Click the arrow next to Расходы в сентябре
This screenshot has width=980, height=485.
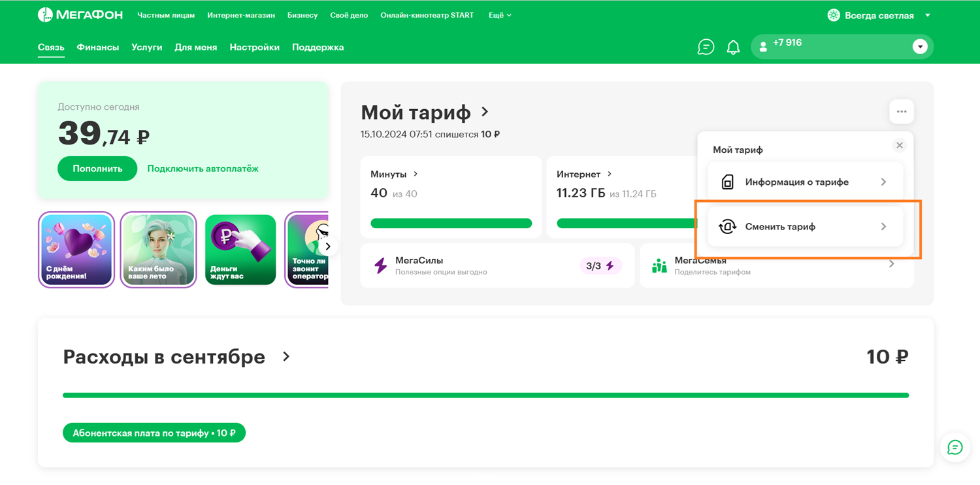click(x=286, y=357)
